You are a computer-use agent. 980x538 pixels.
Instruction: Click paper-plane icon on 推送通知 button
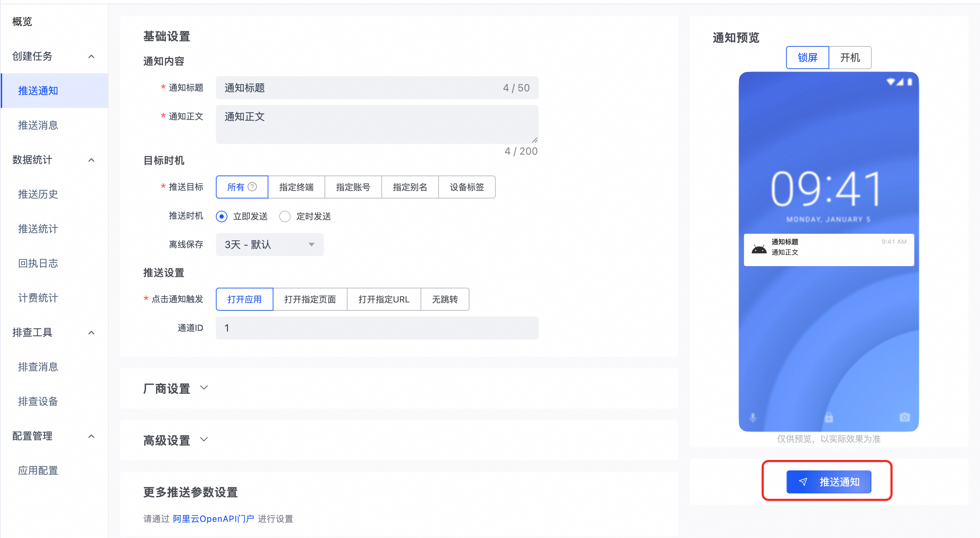803,482
